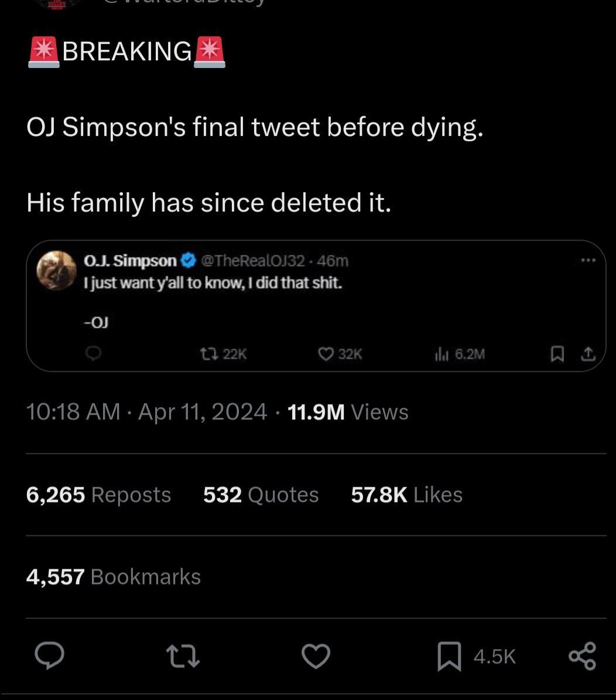
Task: Share the main tweet
Action: (x=582, y=655)
